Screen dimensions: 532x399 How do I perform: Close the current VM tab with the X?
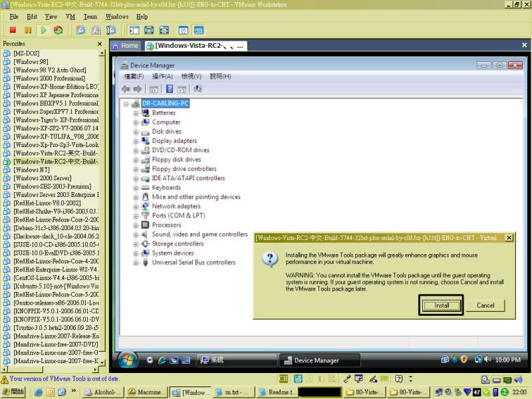coord(524,45)
